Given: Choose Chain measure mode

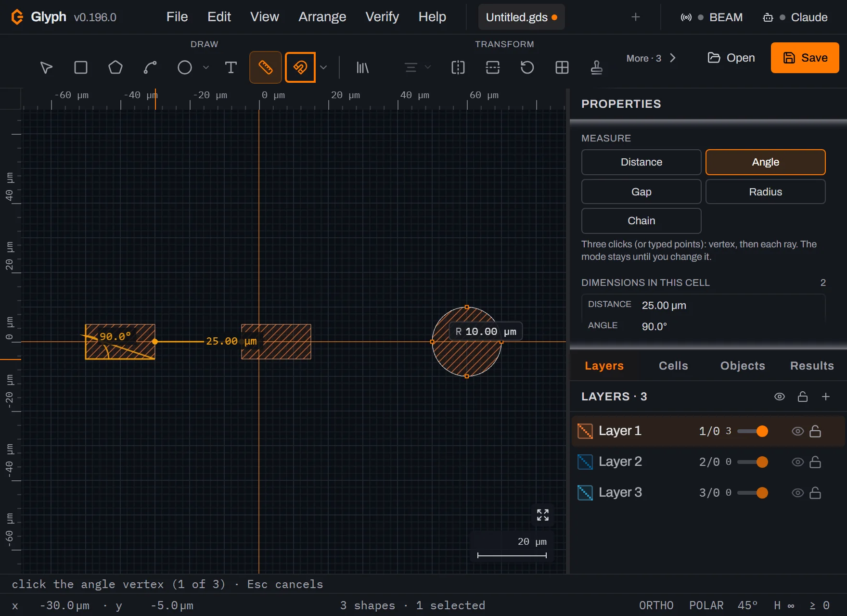Looking at the screenshot, I should coord(641,221).
